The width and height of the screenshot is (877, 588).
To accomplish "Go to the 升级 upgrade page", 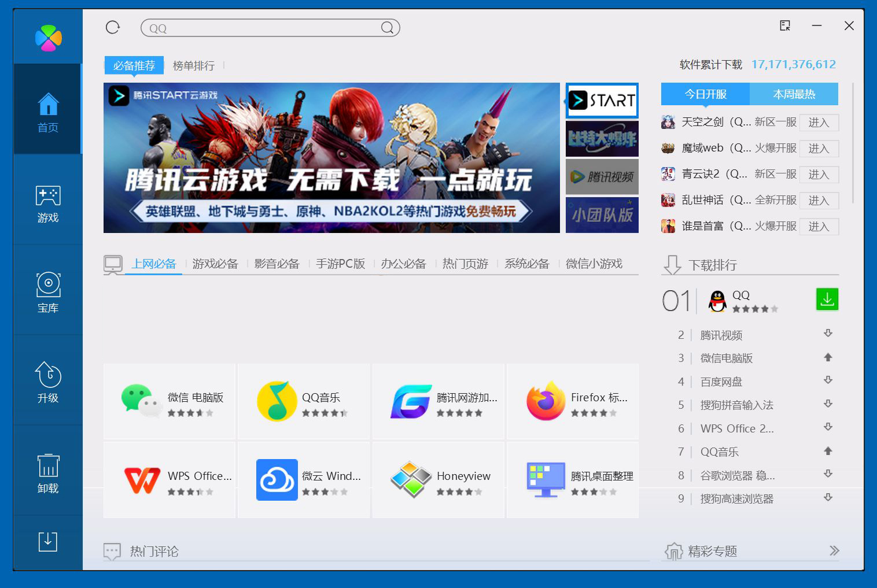I will pos(48,382).
